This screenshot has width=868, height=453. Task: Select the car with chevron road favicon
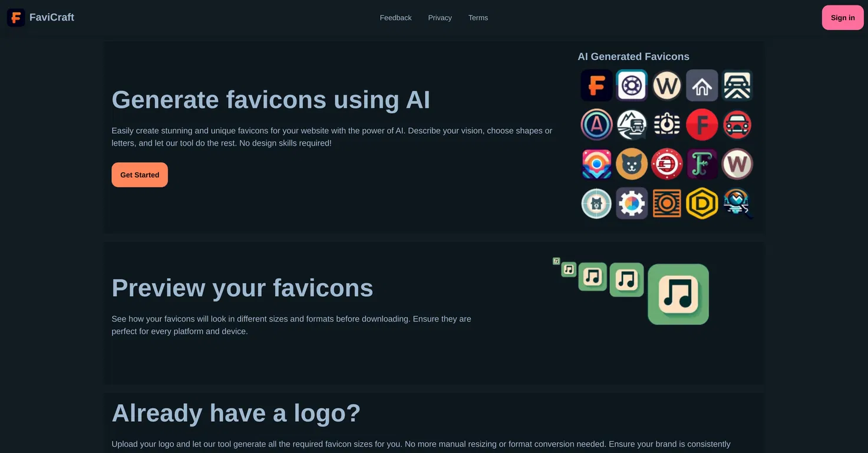[x=738, y=86]
